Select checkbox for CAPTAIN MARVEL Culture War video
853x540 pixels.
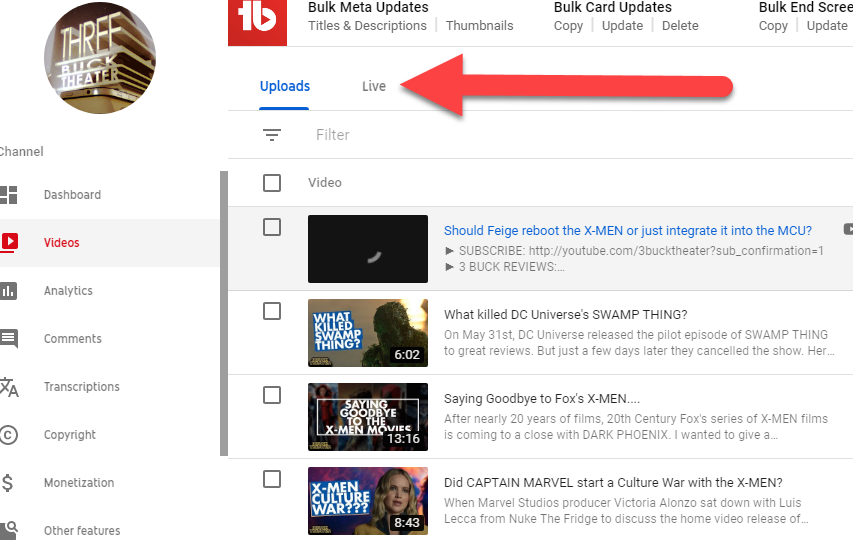coord(271,479)
